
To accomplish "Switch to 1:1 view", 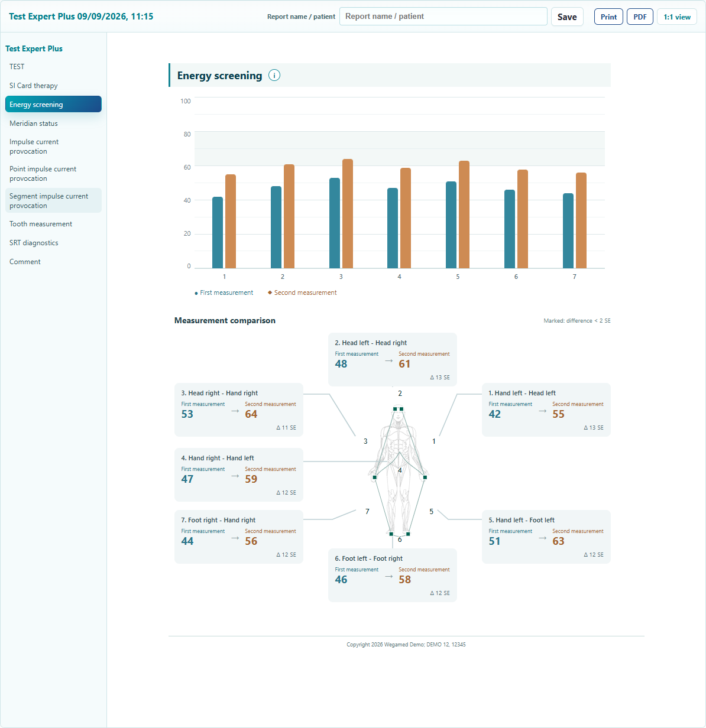I will tap(677, 17).
